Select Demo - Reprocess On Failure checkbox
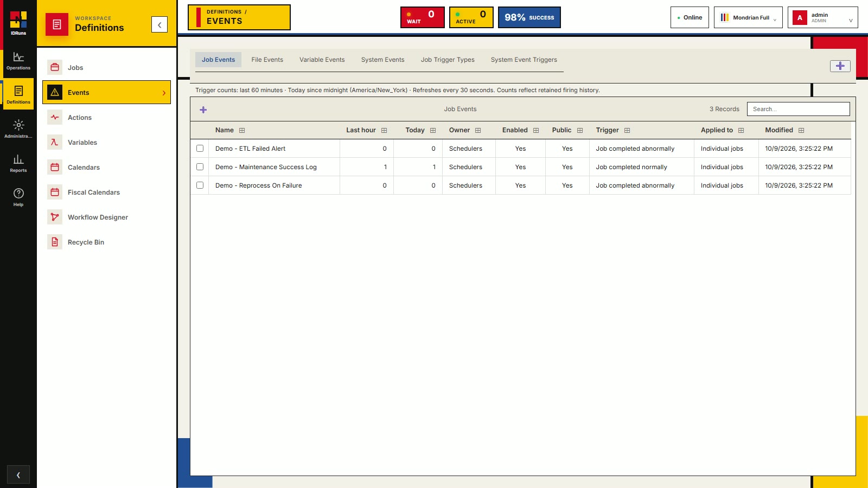Viewport: 868px width, 488px height. tap(200, 185)
